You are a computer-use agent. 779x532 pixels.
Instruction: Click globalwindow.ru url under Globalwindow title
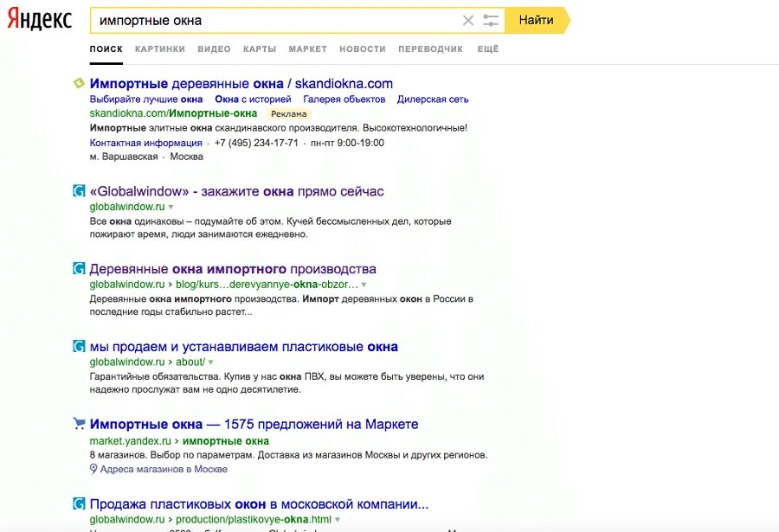(127, 207)
